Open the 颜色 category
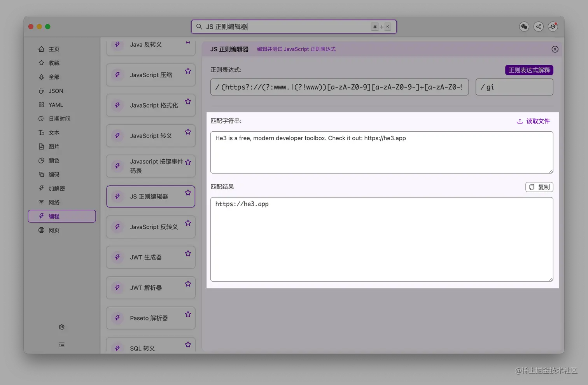This screenshot has width=588, height=385. coord(62,160)
